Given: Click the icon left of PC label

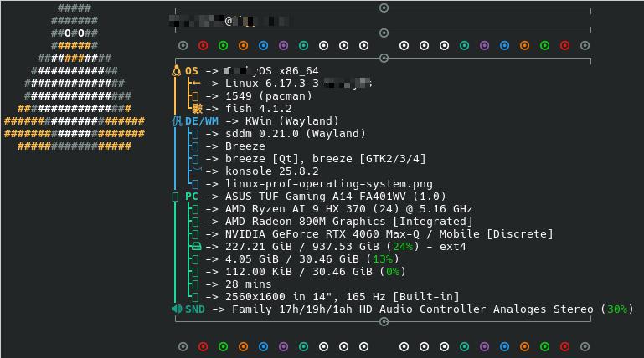Looking at the screenshot, I should point(176,197).
